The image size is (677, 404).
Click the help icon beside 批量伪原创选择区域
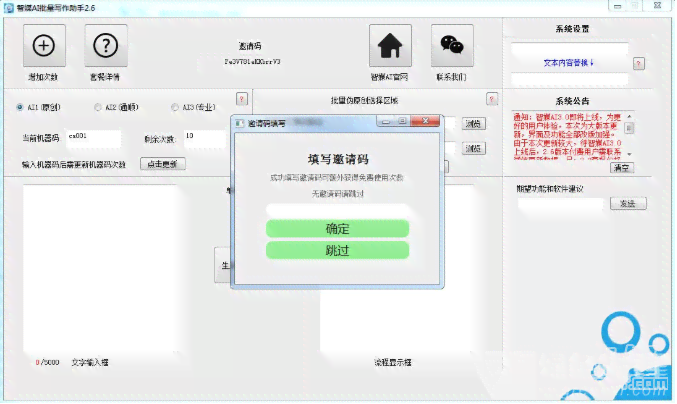coord(491,99)
